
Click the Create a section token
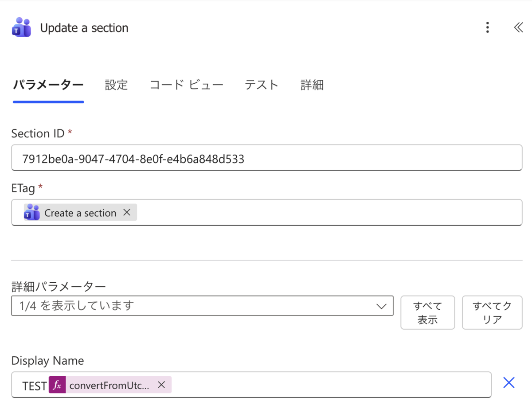pyautogui.click(x=80, y=213)
